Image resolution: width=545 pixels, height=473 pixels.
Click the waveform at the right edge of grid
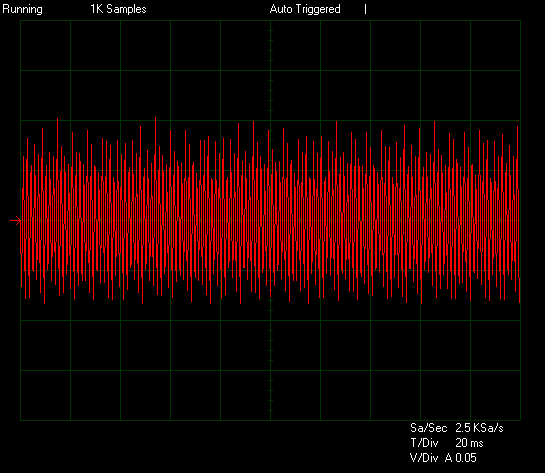[x=518, y=215]
